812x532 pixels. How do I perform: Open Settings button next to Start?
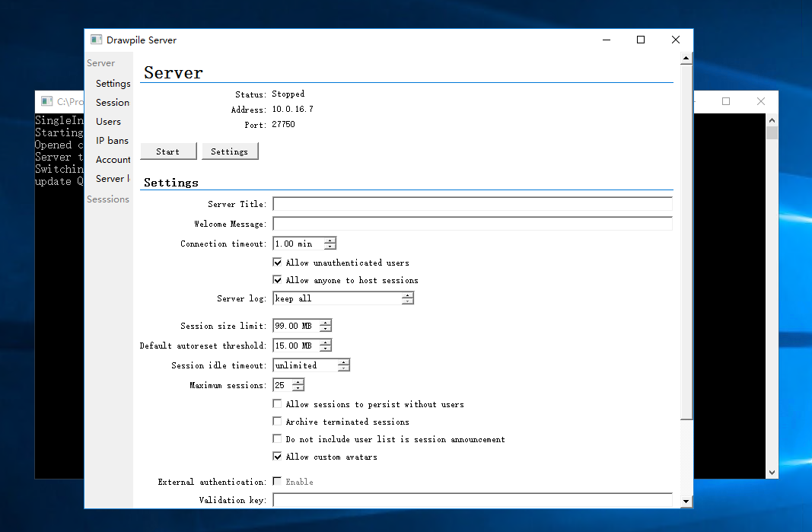(x=229, y=151)
